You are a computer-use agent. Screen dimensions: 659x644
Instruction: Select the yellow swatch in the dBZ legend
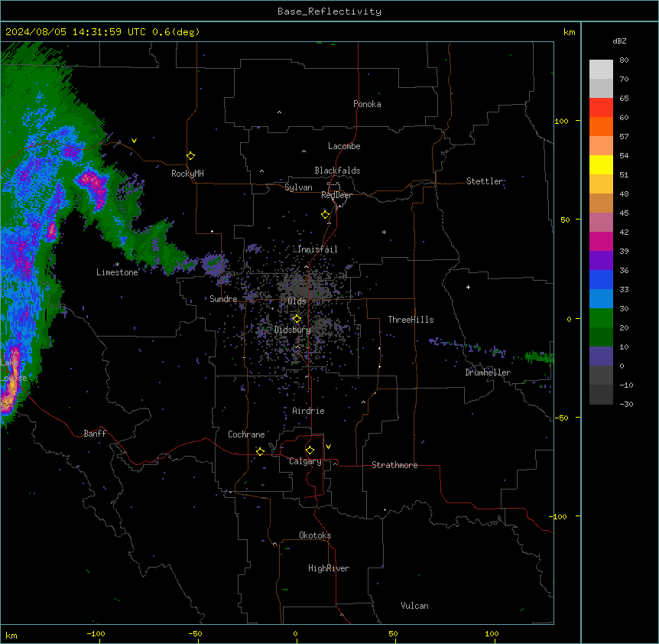[601, 164]
